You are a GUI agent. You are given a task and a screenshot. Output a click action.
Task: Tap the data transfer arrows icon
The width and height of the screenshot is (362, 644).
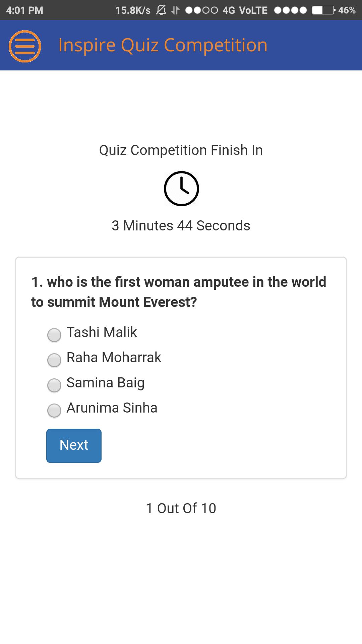click(175, 10)
